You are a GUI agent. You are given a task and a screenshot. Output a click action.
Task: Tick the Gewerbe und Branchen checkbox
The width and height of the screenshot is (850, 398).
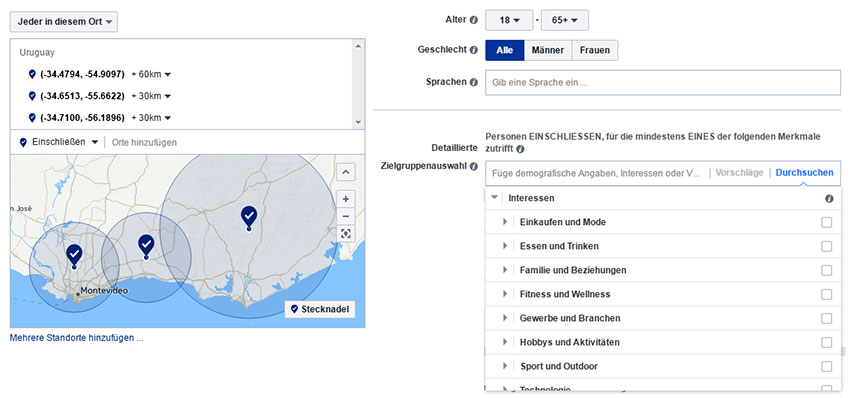tap(826, 318)
